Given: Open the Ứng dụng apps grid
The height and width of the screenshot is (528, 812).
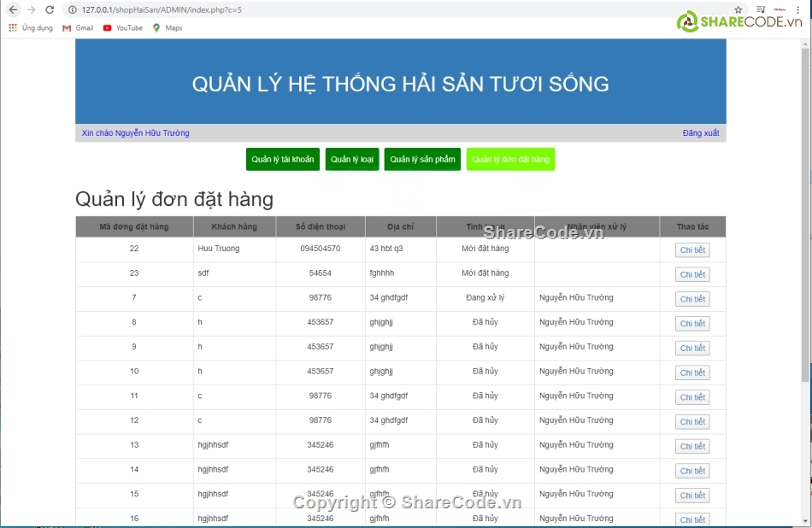Looking at the screenshot, I should click(31, 28).
